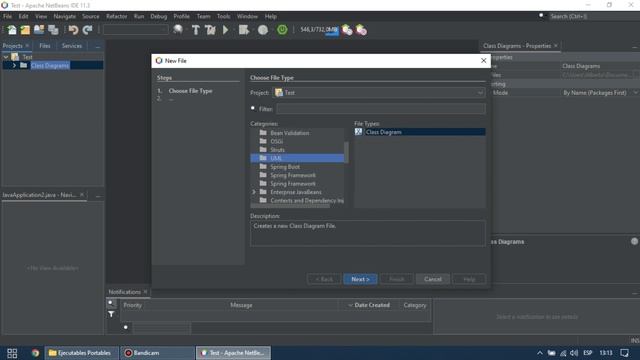The image size is (640, 360).
Task: Open the Source menu
Action: (x=91, y=16)
